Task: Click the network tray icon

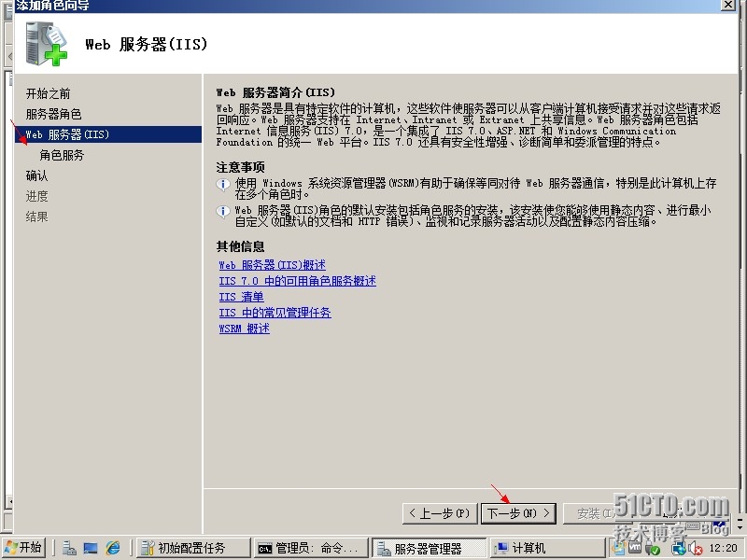Action: tap(678, 549)
